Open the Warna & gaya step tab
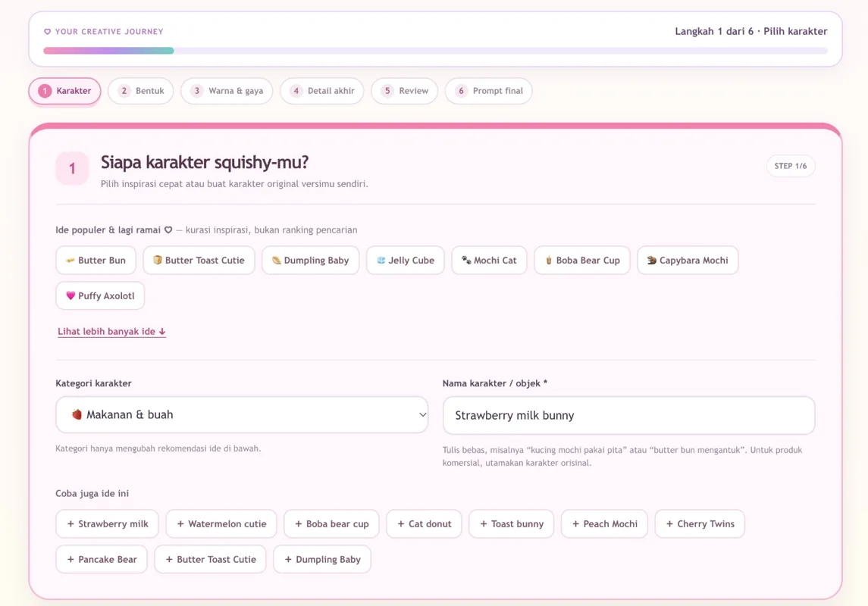Image resolution: width=868 pixels, height=606 pixels. [227, 91]
